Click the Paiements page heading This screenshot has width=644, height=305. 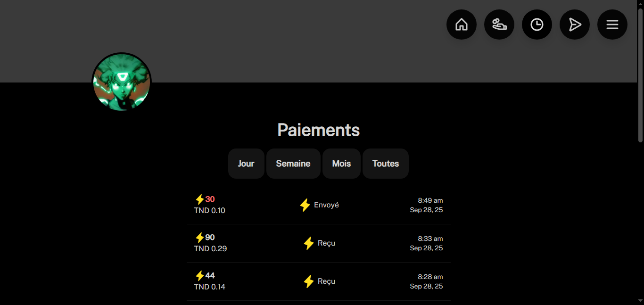[319, 130]
